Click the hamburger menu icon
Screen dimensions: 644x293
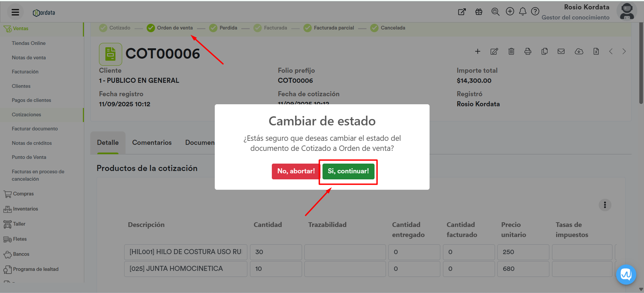15,12
